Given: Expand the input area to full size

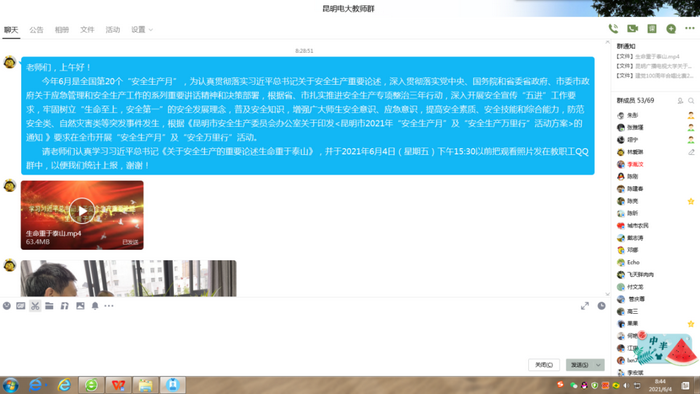Looking at the screenshot, I should click(x=585, y=306).
